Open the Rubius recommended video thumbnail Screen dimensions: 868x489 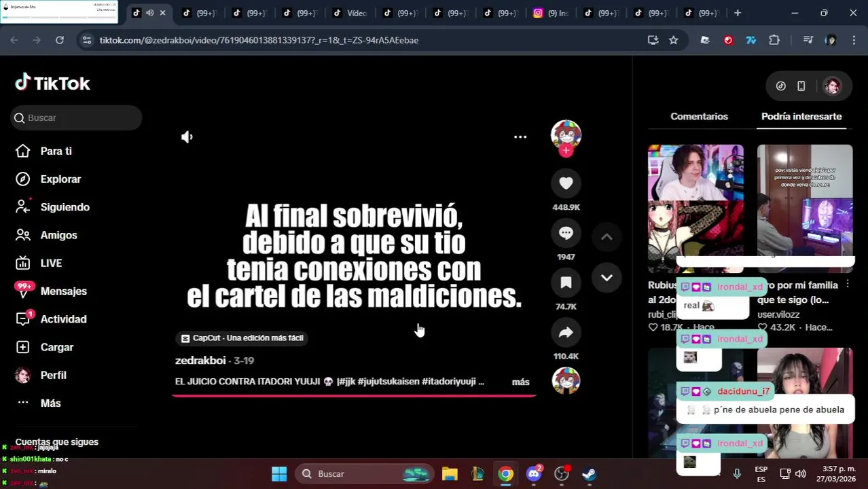pyautogui.click(x=695, y=209)
